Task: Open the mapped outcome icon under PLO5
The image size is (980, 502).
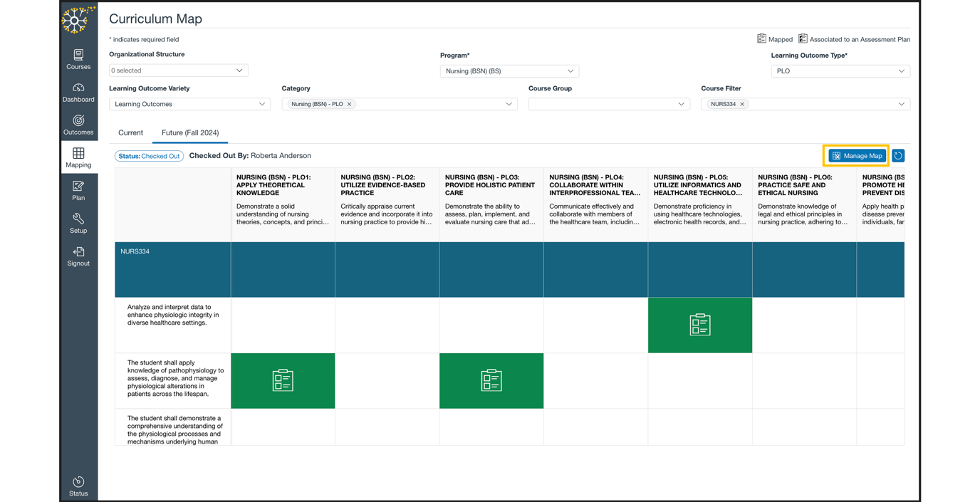Action: click(700, 325)
